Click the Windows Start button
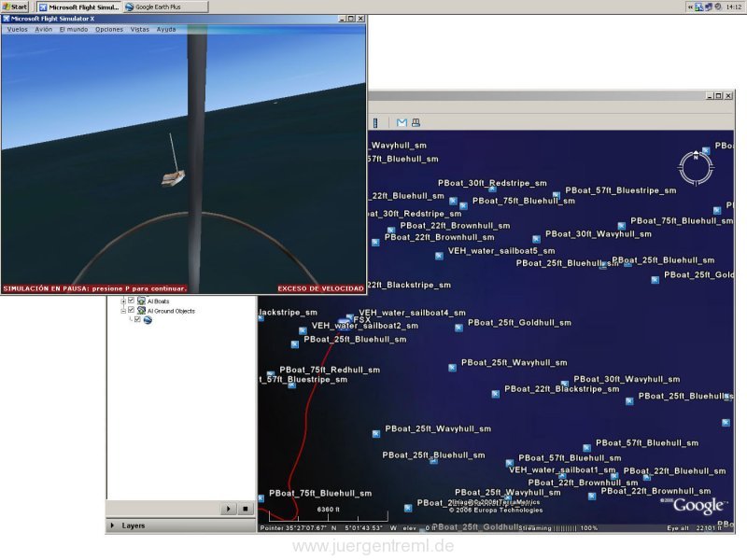 pyautogui.click(x=15, y=7)
